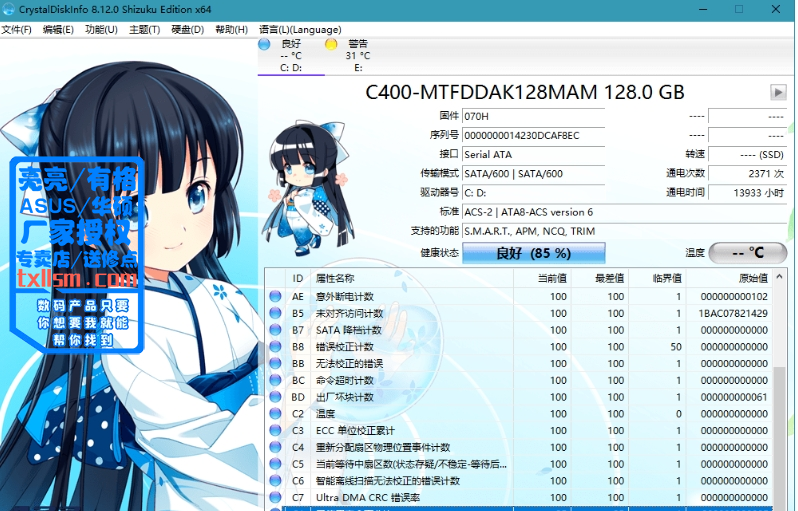Click the firmware field 070H

click(533, 117)
